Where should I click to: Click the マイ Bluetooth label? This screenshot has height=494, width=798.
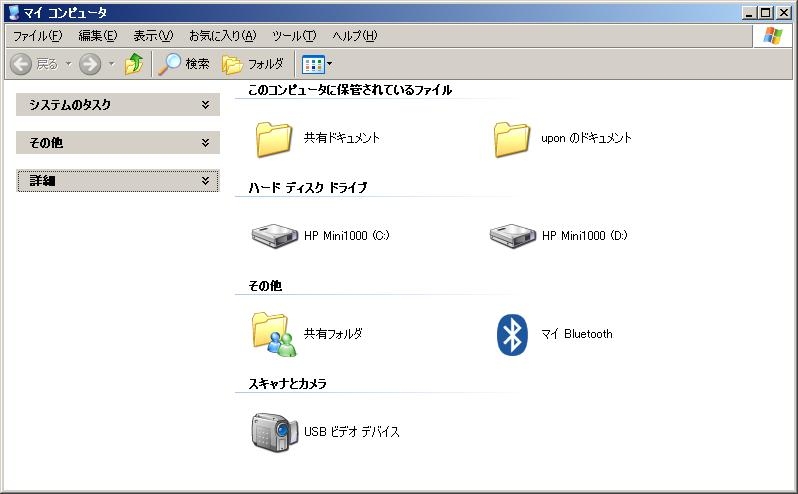pyautogui.click(x=577, y=334)
